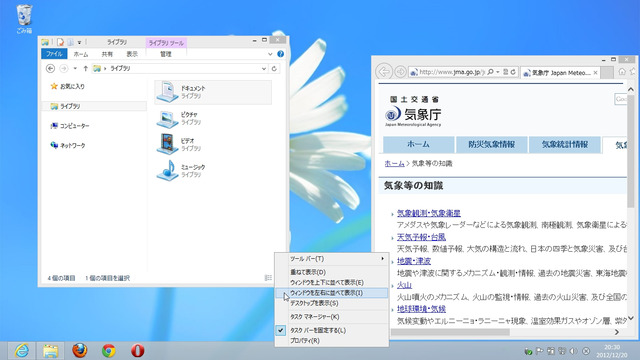Click the IE horizontal scrollbar thumb

pos(451,332)
